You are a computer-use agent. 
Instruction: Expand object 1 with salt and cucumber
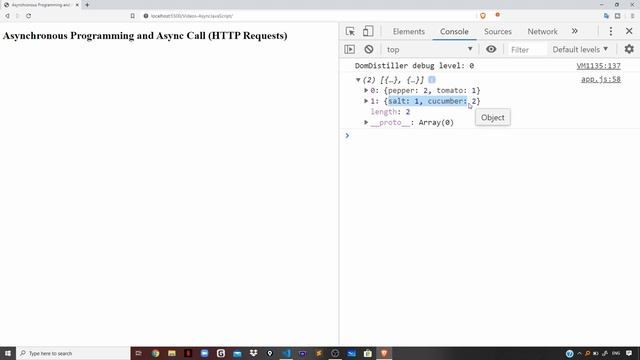tap(366, 101)
